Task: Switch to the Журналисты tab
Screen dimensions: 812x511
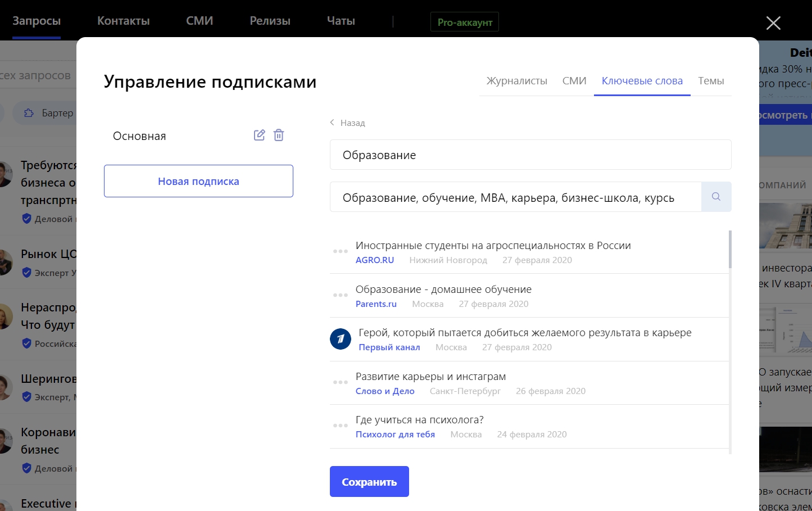Action: [516, 81]
